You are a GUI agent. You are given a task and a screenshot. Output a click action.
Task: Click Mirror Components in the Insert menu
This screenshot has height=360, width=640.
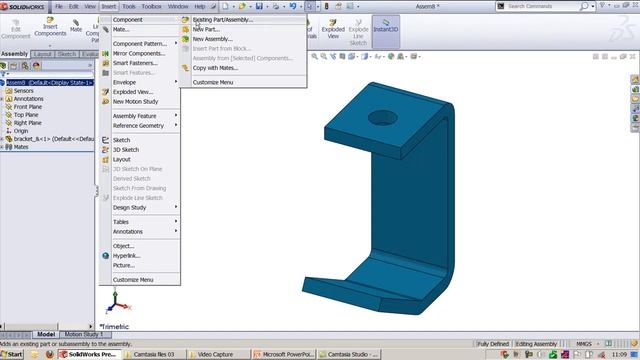click(x=140, y=53)
